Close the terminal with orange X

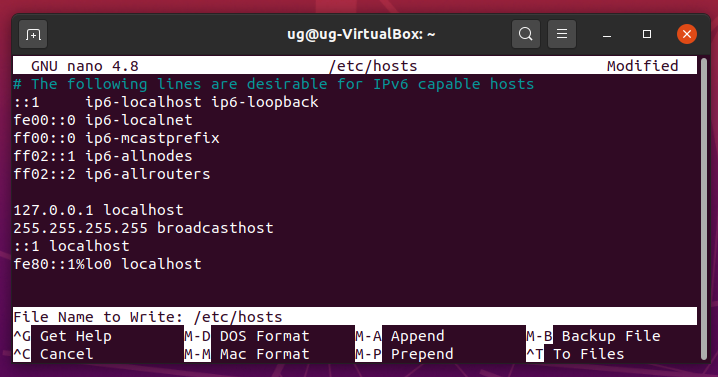[687, 34]
